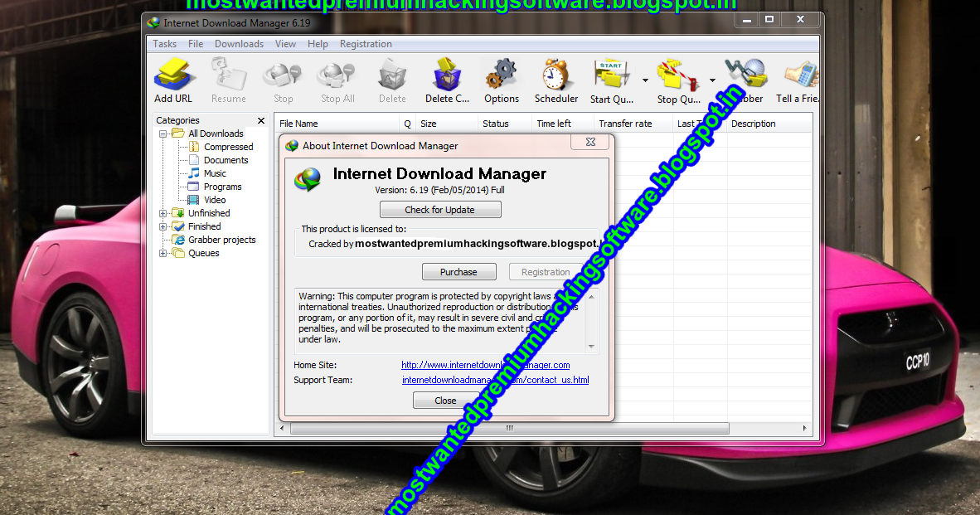Click the download list horizontal scrollbar thumb
Screen dimensions: 980x515
509,428
